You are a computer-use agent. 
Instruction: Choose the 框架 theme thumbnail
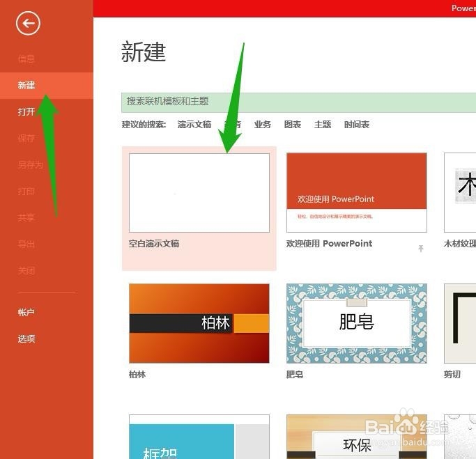pos(199,437)
